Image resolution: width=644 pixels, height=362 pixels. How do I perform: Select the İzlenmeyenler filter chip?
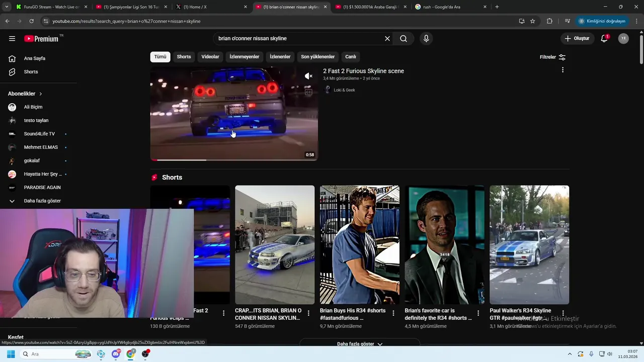(245, 57)
